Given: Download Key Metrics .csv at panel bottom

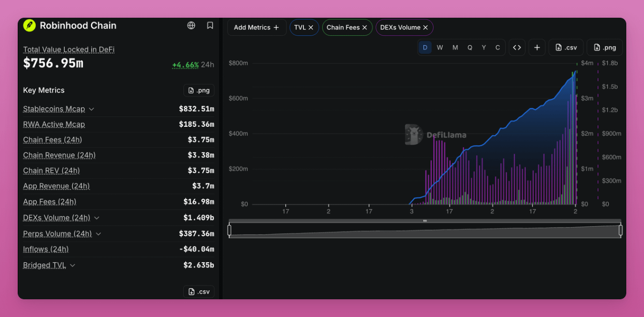Looking at the screenshot, I should pyautogui.click(x=199, y=292).
